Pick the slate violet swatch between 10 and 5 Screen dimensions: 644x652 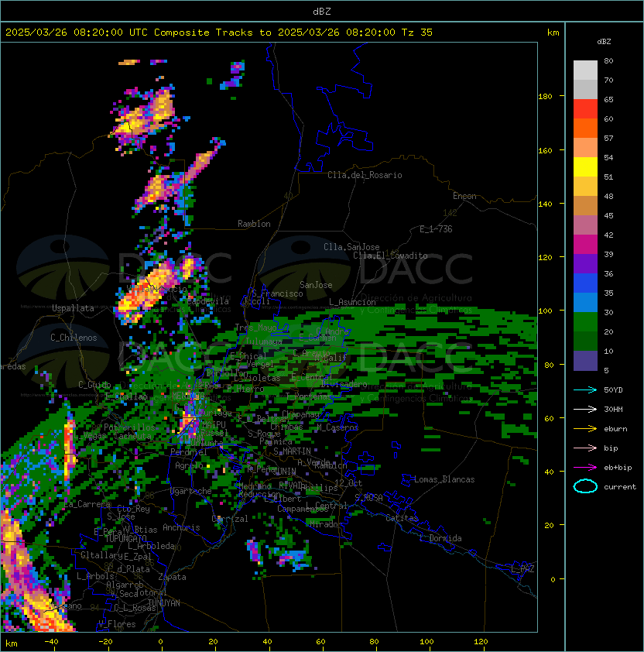(x=585, y=361)
